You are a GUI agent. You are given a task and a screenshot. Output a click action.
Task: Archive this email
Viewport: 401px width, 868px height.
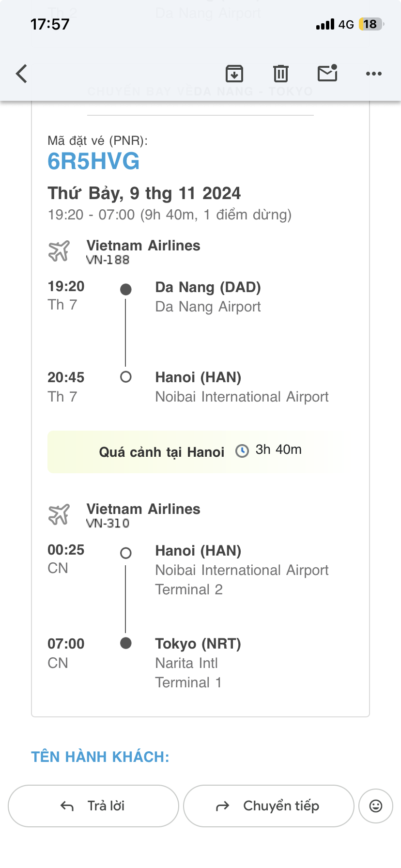pos(234,74)
